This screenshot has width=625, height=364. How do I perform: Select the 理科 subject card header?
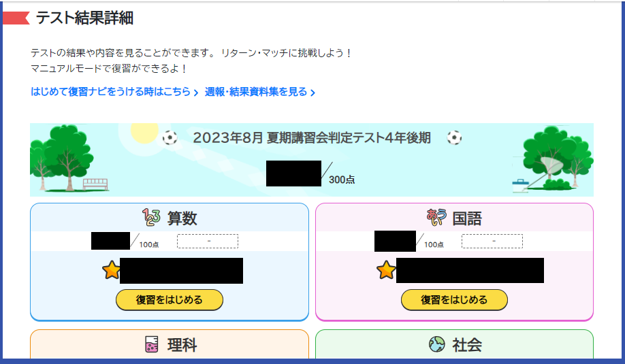pyautogui.click(x=170, y=344)
